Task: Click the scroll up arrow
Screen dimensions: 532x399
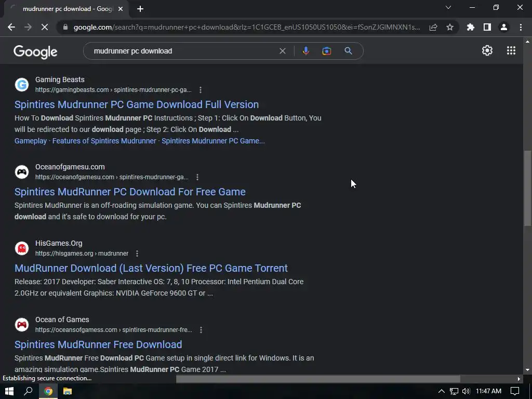Action: coord(527,42)
